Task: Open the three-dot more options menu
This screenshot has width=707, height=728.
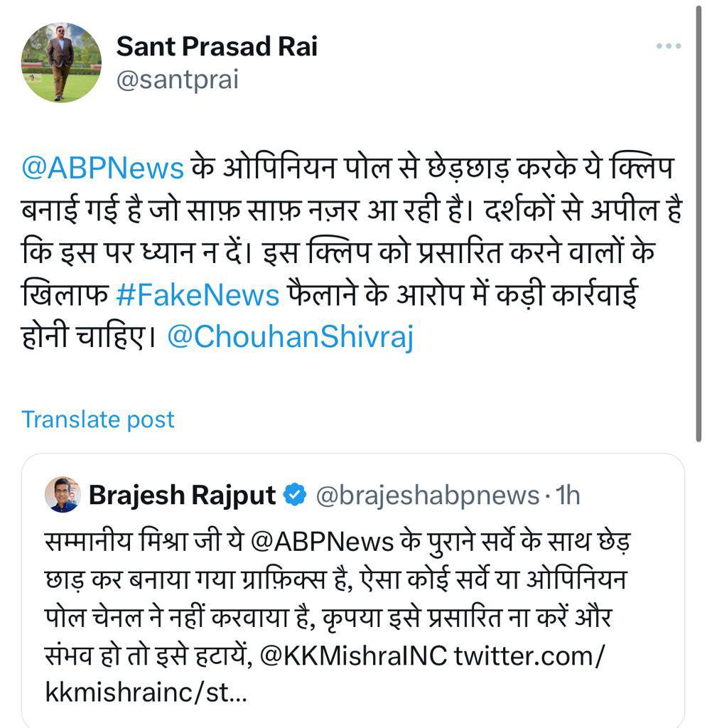Action: point(668,47)
